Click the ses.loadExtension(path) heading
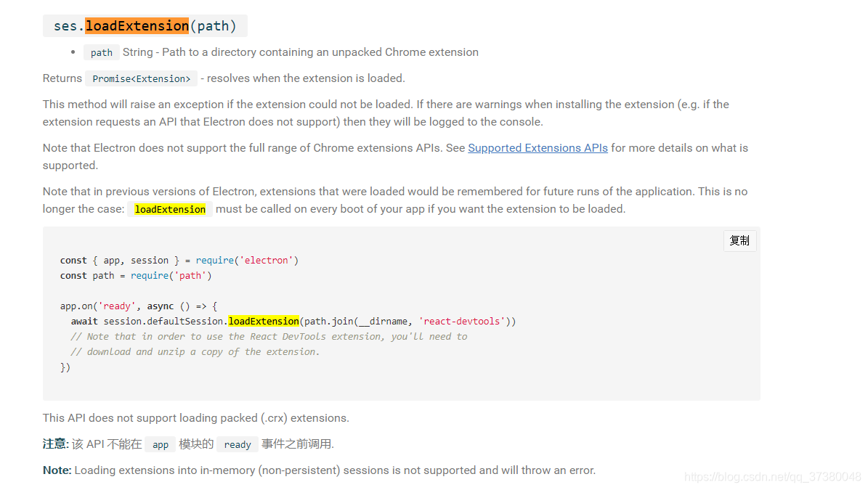Viewport: 868px width, 490px height. click(x=145, y=26)
